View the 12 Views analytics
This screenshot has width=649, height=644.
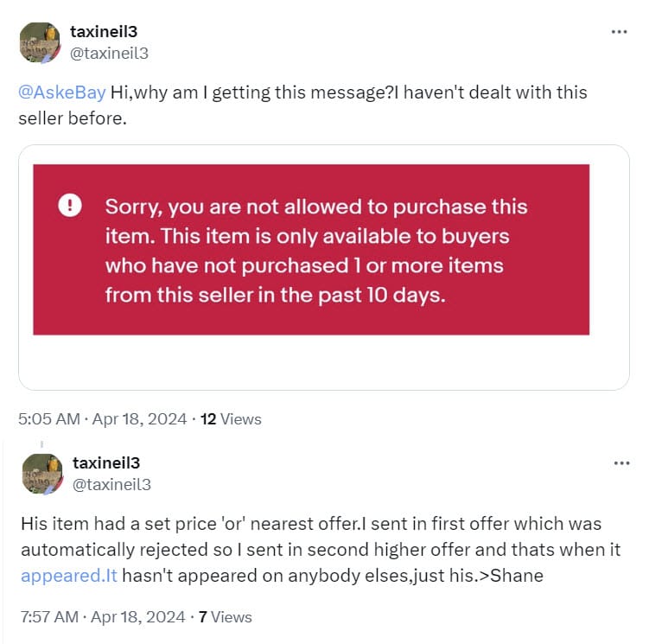231,419
